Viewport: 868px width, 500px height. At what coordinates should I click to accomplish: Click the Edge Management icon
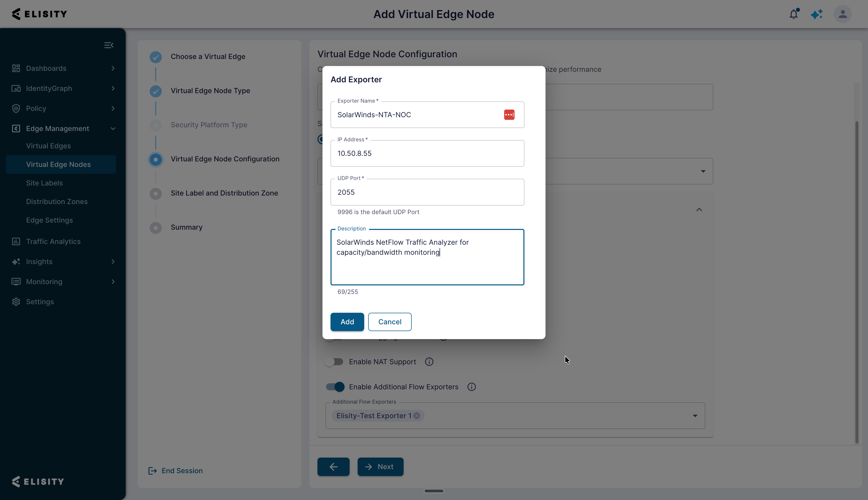point(16,129)
